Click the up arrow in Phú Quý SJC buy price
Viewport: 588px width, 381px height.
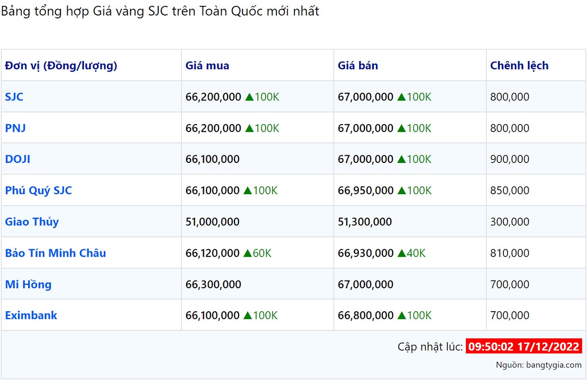[248, 190]
